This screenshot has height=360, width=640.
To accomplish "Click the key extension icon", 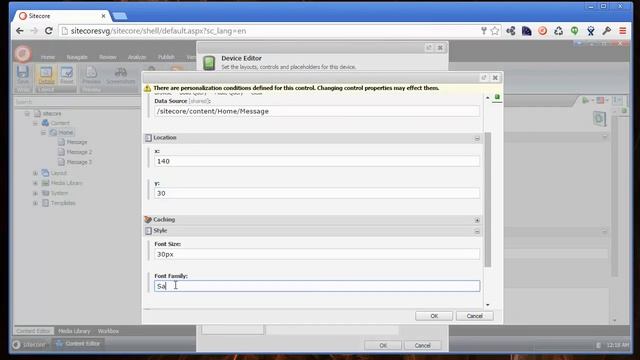I will [607, 31].
